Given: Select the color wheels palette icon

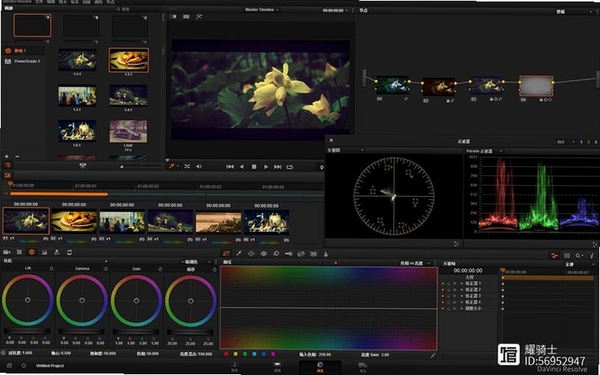Looking at the screenshot, I should pyautogui.click(x=32, y=252).
